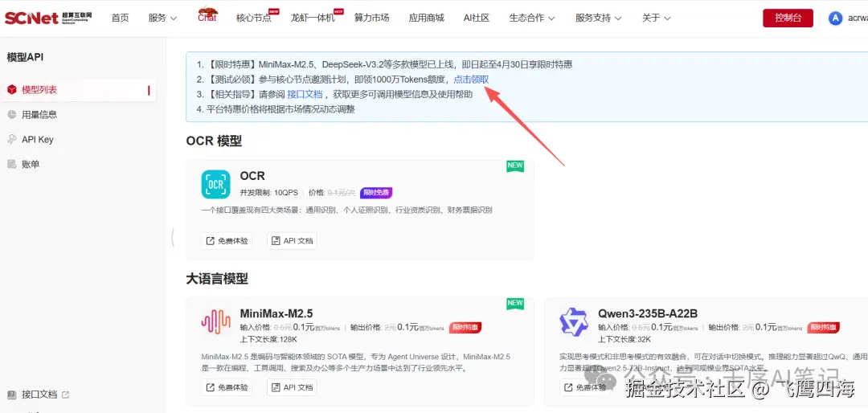Click the 接口文档 sidebar document icon
The width and height of the screenshot is (868, 413).
click(11, 395)
